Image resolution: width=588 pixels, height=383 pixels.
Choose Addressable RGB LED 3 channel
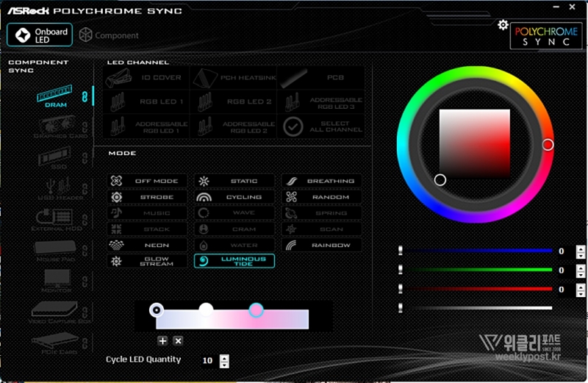[x=321, y=101]
